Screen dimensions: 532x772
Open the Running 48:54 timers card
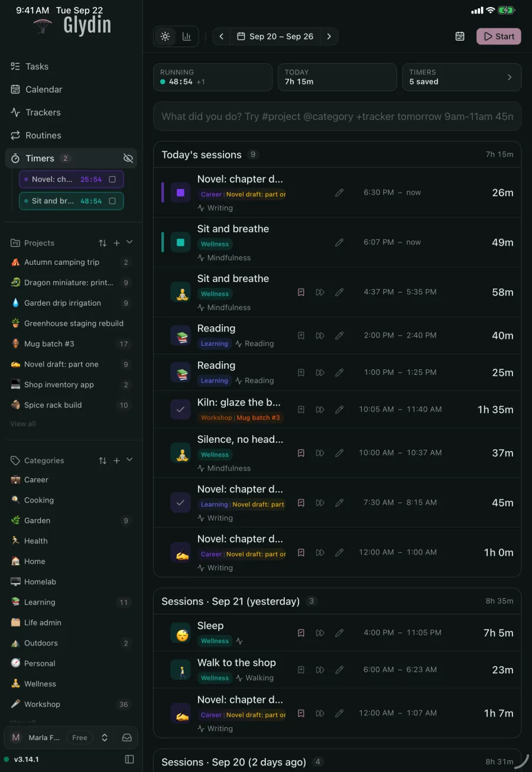click(212, 77)
